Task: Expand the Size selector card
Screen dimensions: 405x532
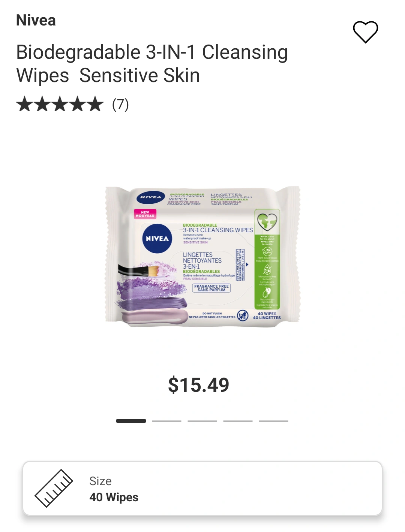Action: [x=202, y=489]
